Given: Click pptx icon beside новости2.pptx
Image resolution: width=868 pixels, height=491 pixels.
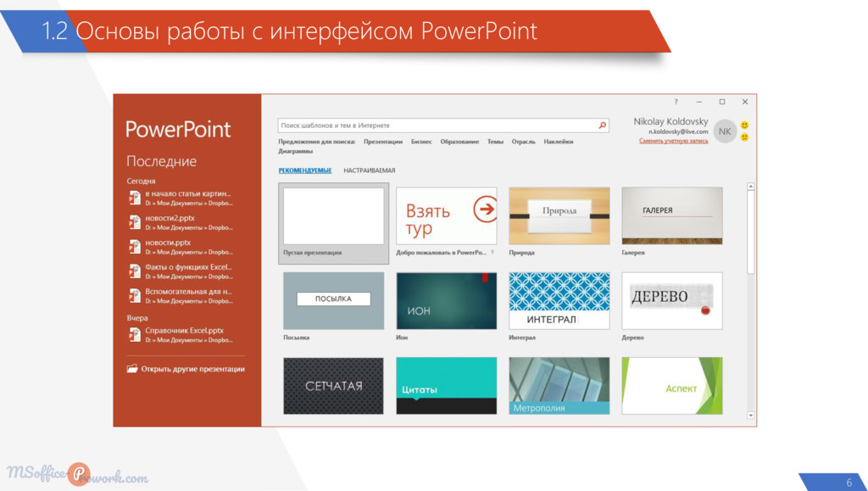Looking at the screenshot, I should click(135, 222).
